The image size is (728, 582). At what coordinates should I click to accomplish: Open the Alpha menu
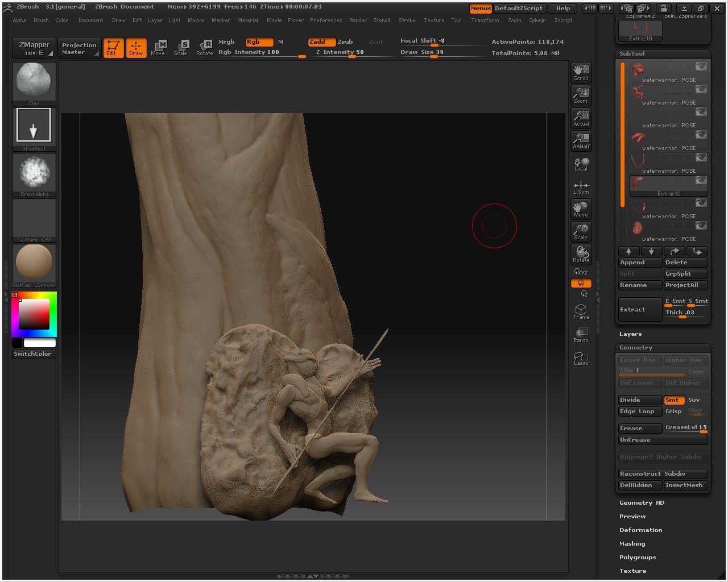click(x=19, y=20)
